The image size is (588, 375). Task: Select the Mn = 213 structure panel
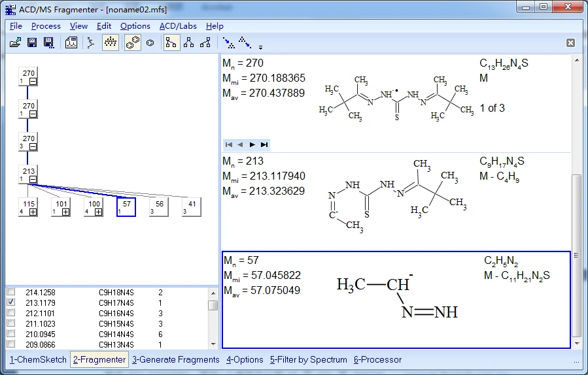point(396,201)
